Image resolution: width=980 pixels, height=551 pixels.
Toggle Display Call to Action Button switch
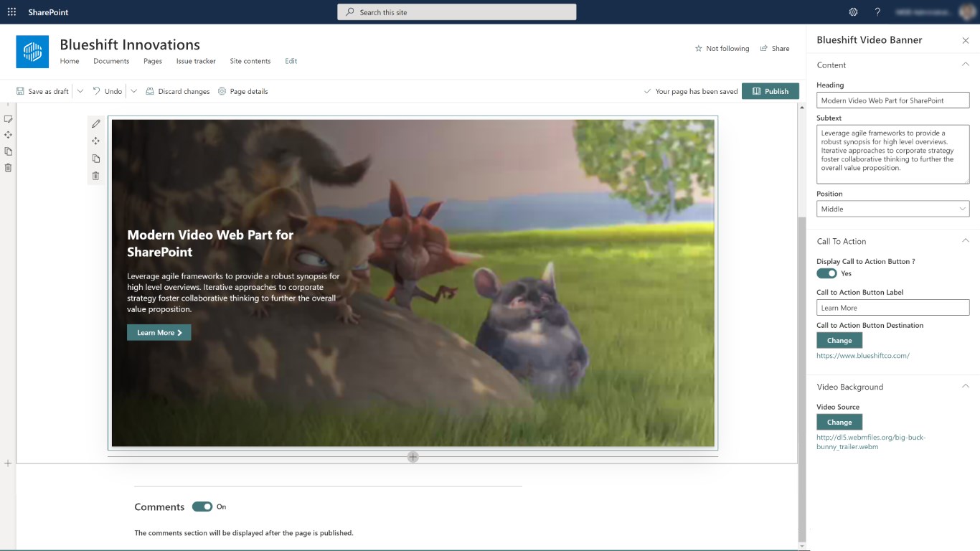click(826, 273)
